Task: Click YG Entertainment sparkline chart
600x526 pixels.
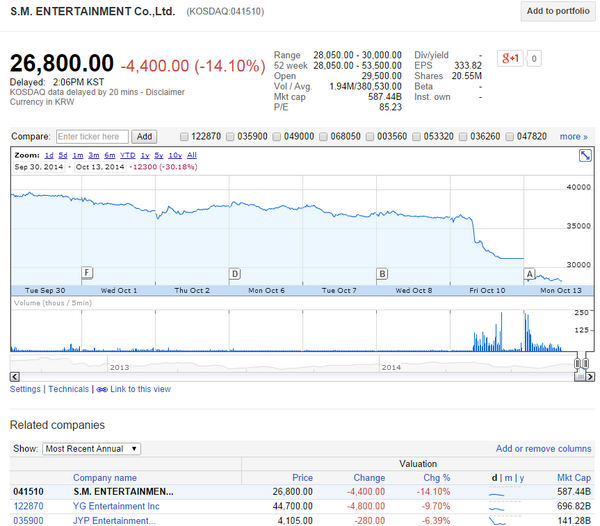Action: 505,506
